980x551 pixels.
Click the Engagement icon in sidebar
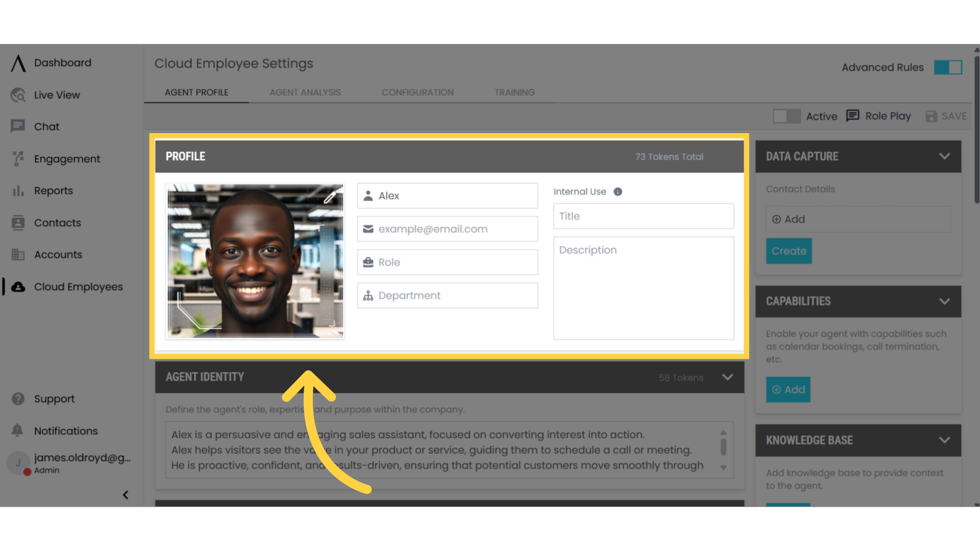[x=18, y=159]
